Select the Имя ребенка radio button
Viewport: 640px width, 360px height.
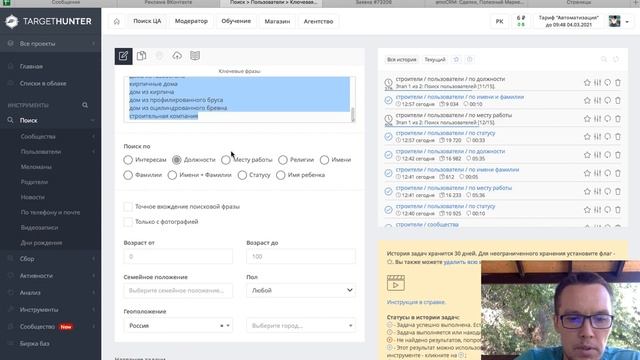tap(280, 175)
